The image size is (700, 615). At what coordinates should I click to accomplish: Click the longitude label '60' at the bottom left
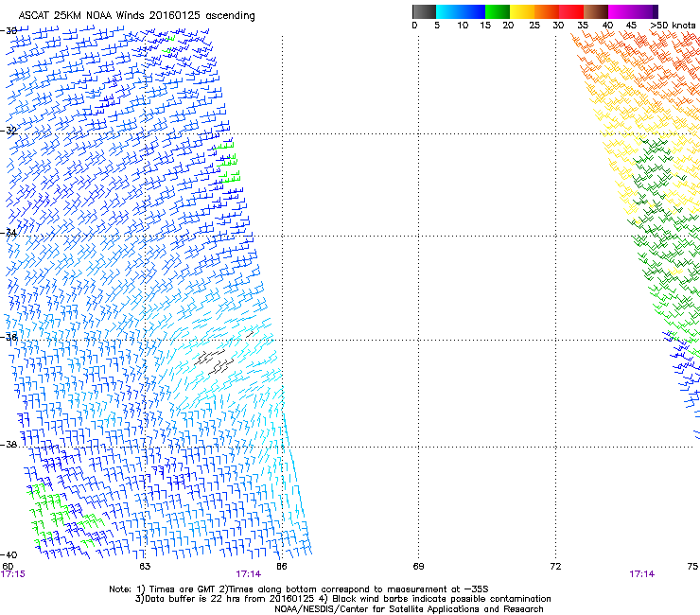(8, 567)
